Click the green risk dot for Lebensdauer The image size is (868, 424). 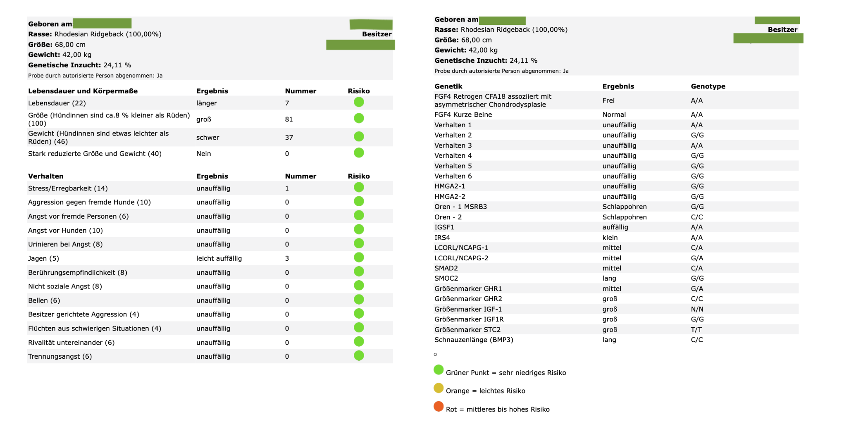[x=359, y=102]
